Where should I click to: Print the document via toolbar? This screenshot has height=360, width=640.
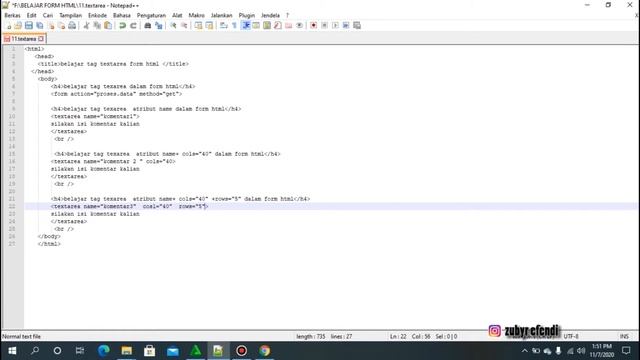(x=72, y=26)
